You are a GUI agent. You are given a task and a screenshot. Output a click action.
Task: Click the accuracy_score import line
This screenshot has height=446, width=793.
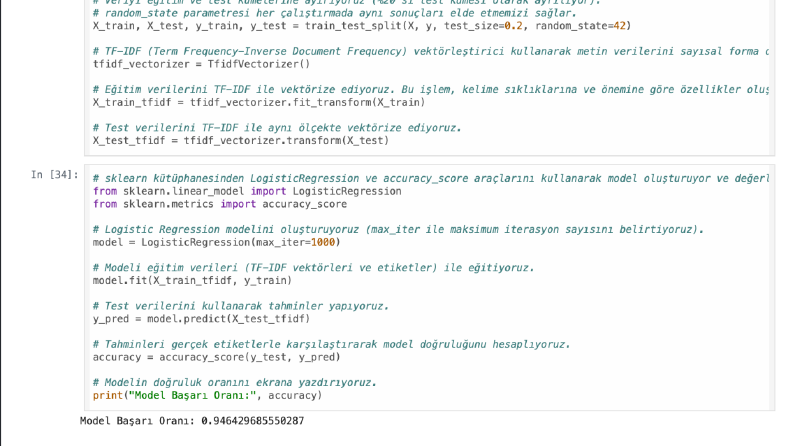point(220,204)
